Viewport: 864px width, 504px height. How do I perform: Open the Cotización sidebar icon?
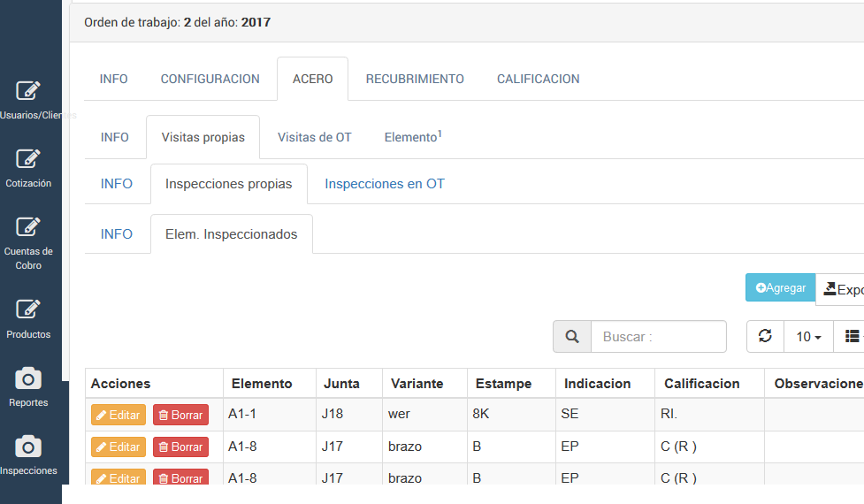28,159
